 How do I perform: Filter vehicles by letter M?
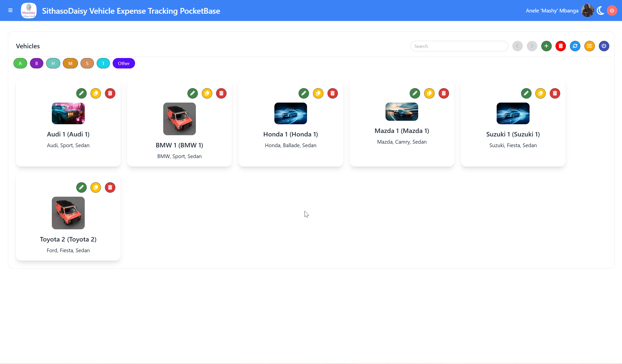pos(70,63)
